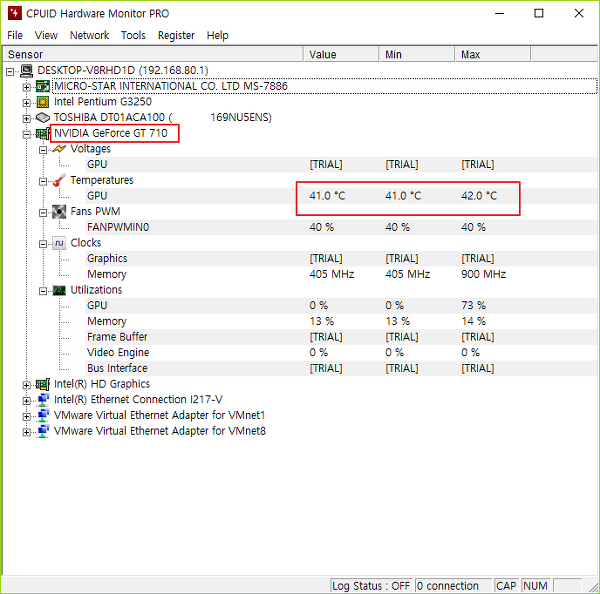
Task: Click the CAP status bar indicator
Action: point(506,586)
